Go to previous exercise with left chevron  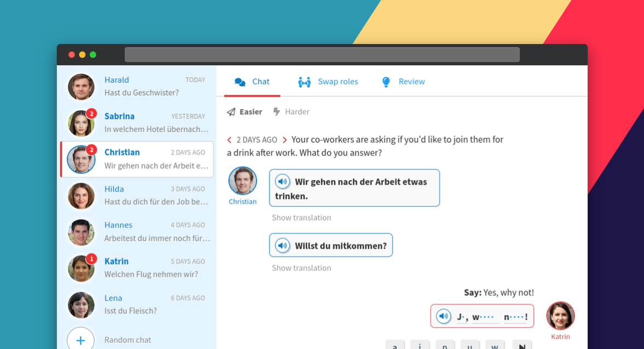point(229,140)
